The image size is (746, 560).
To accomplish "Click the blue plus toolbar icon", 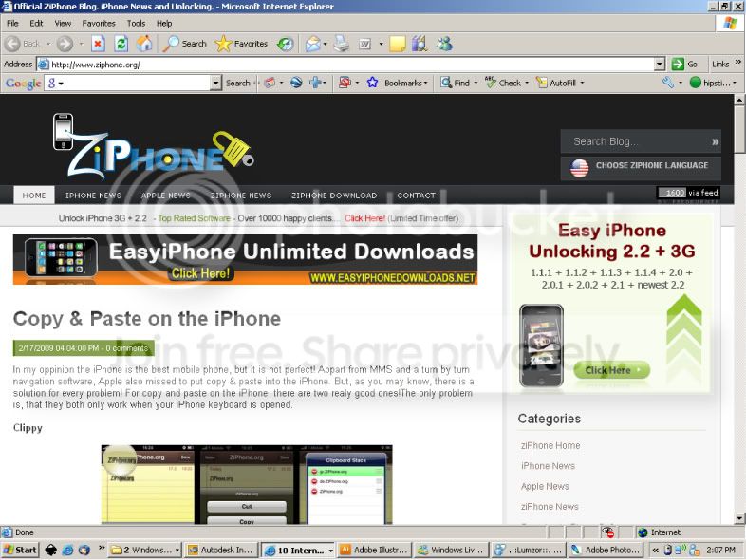I will tap(315, 83).
